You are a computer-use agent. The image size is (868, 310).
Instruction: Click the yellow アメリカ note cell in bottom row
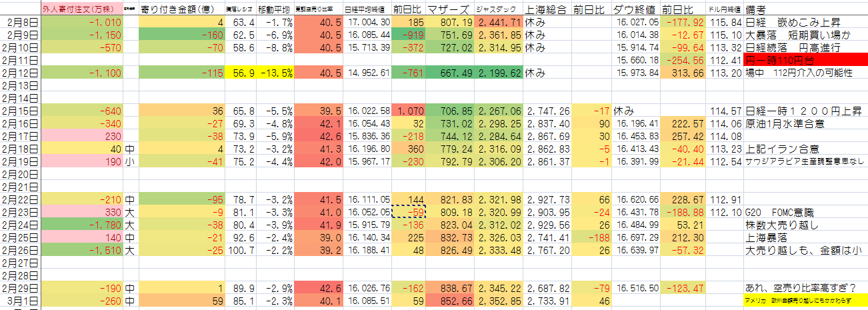point(805,301)
